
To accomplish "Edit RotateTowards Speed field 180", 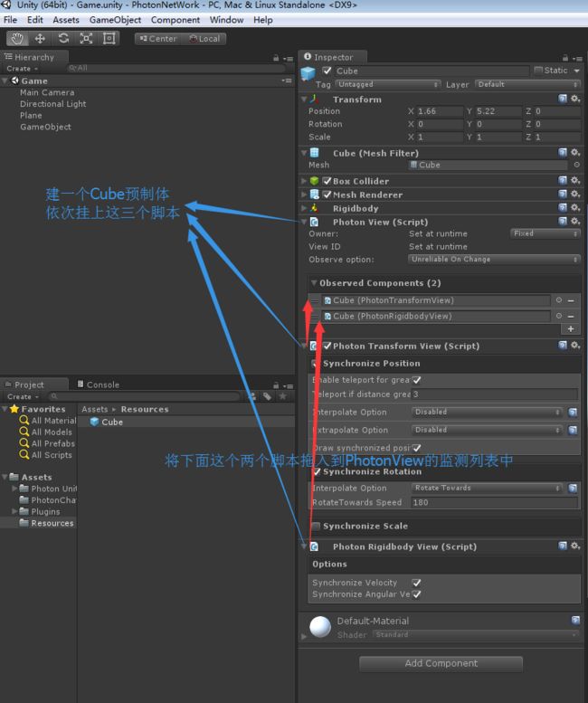I will click(494, 502).
